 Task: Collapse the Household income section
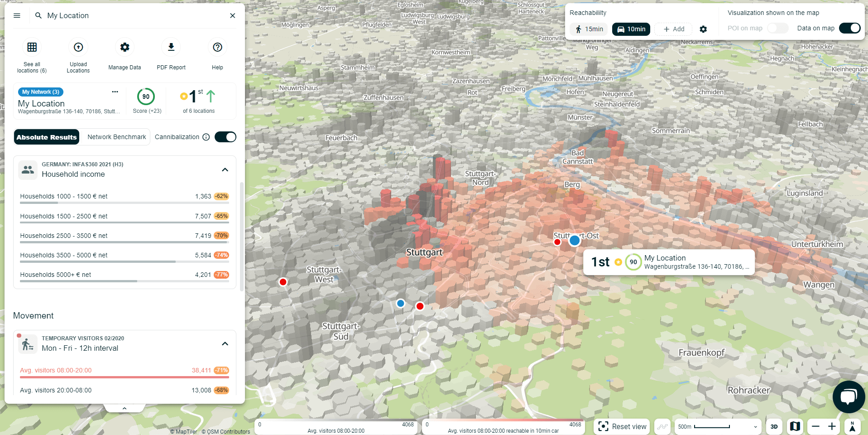point(225,169)
